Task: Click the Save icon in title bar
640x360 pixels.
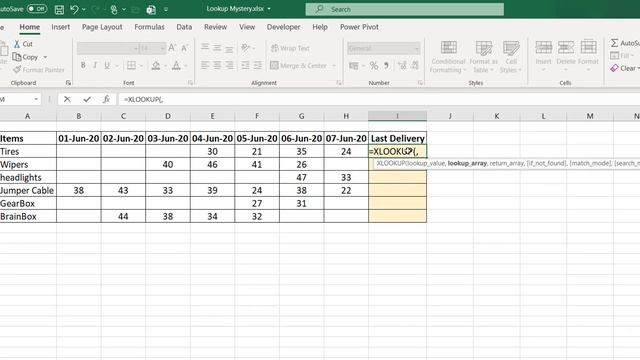Action: (59, 9)
